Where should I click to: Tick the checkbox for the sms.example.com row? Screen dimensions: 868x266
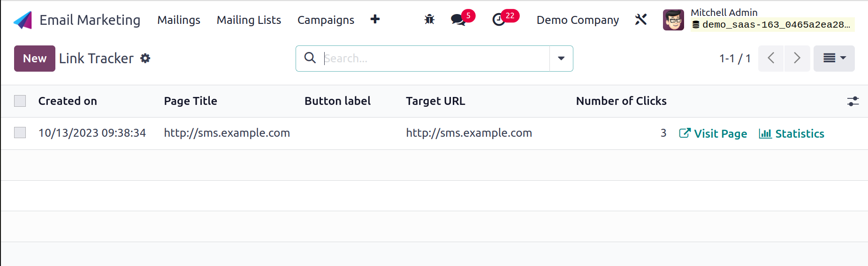pos(20,133)
